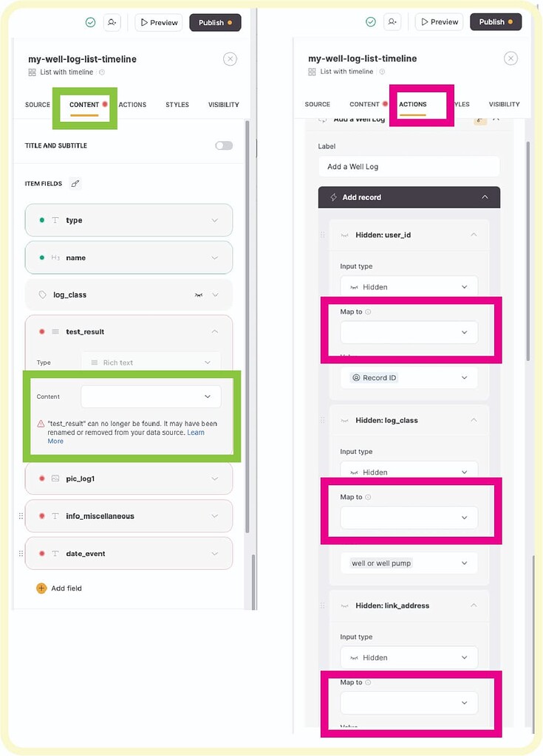
Task: Open the Map to dropdown under Hidden: log_class
Action: click(409, 518)
